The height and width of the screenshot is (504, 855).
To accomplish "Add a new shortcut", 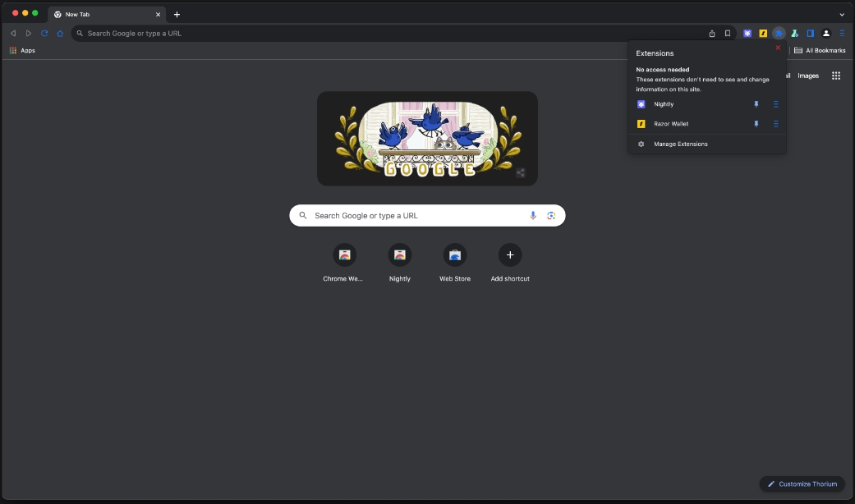I will pos(510,263).
